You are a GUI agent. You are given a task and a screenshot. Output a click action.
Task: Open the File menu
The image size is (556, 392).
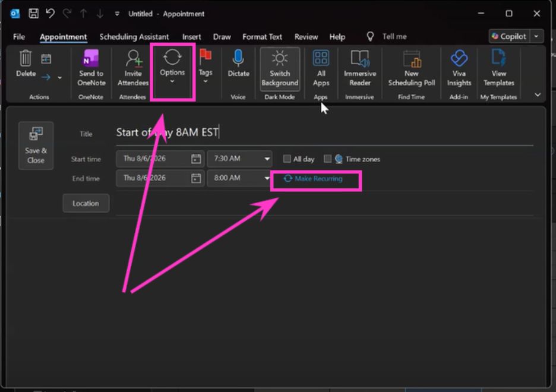tap(19, 37)
